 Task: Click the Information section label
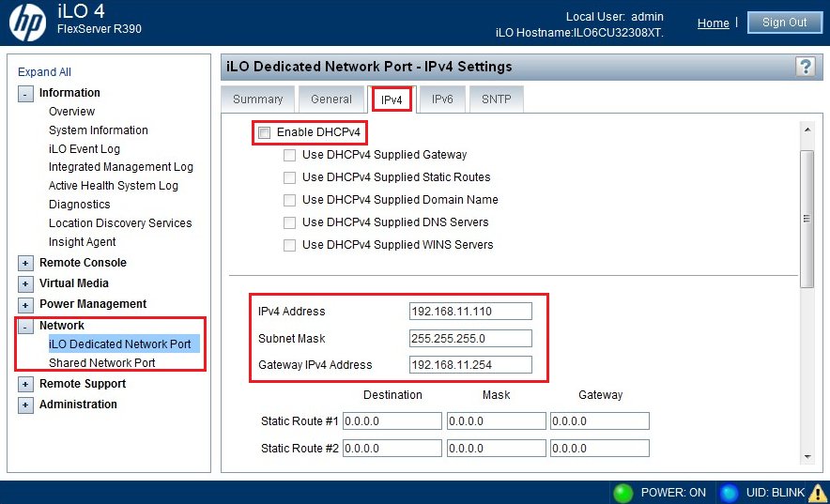point(69,93)
